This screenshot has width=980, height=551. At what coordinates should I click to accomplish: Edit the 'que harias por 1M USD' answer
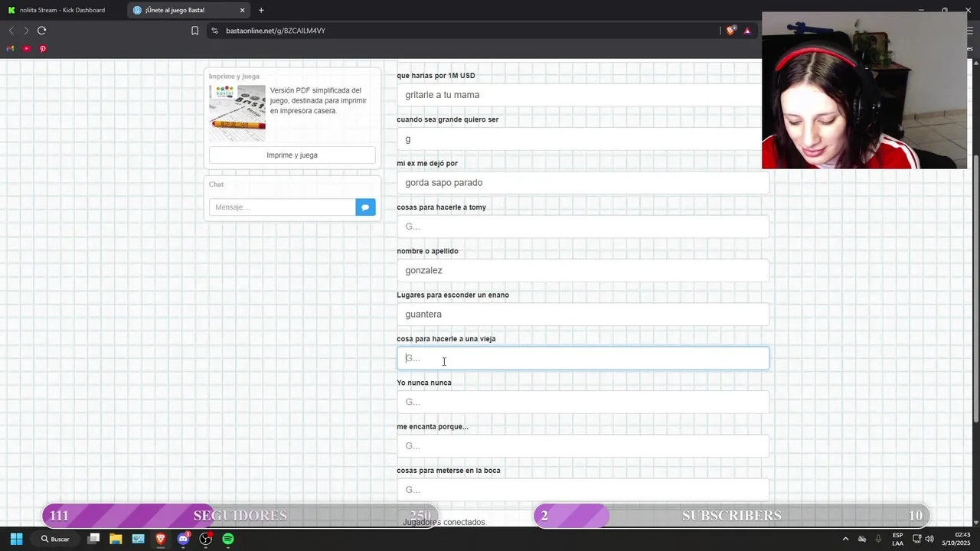(583, 95)
